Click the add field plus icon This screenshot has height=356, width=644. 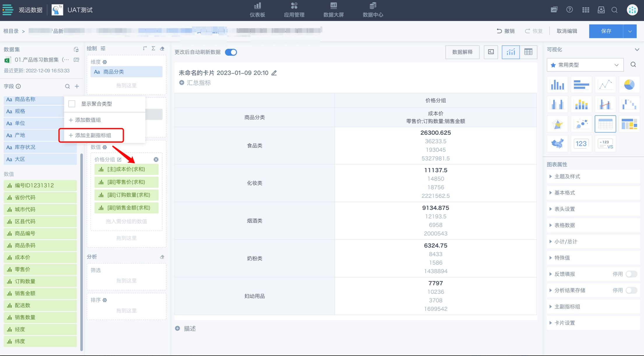click(x=77, y=86)
